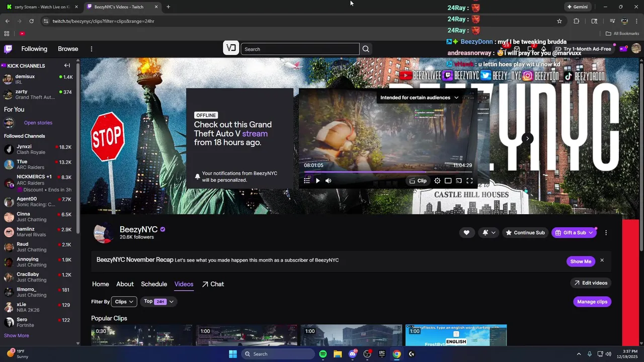Switch player to theatre mode
This screenshot has height=362, width=644.
[448, 181]
